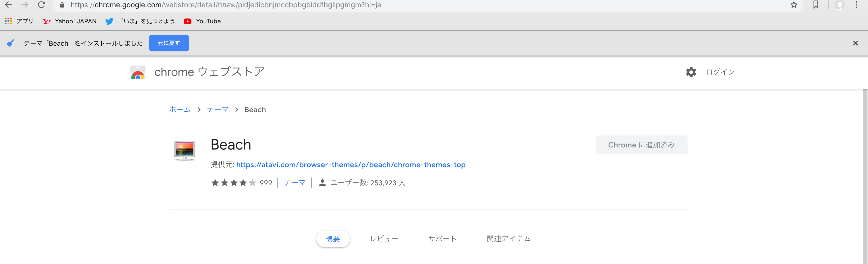Go to テーマ breadcrumb

[x=218, y=110]
